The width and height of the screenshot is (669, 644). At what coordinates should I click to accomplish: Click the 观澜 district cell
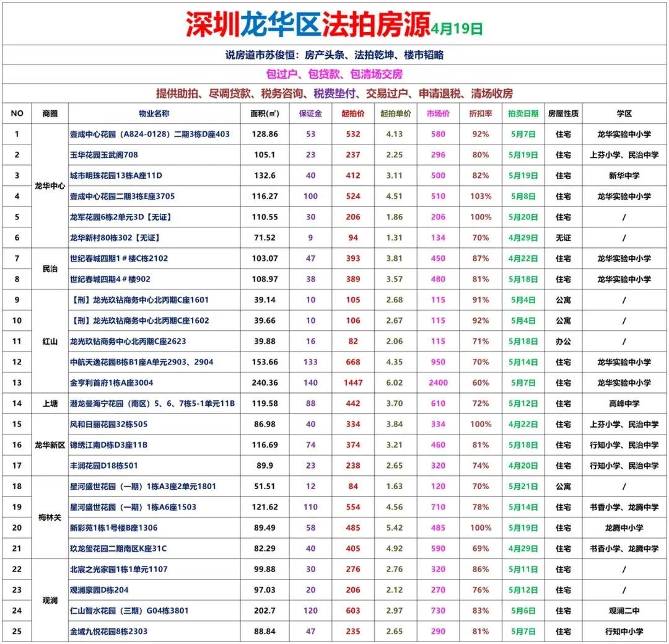[x=50, y=600]
